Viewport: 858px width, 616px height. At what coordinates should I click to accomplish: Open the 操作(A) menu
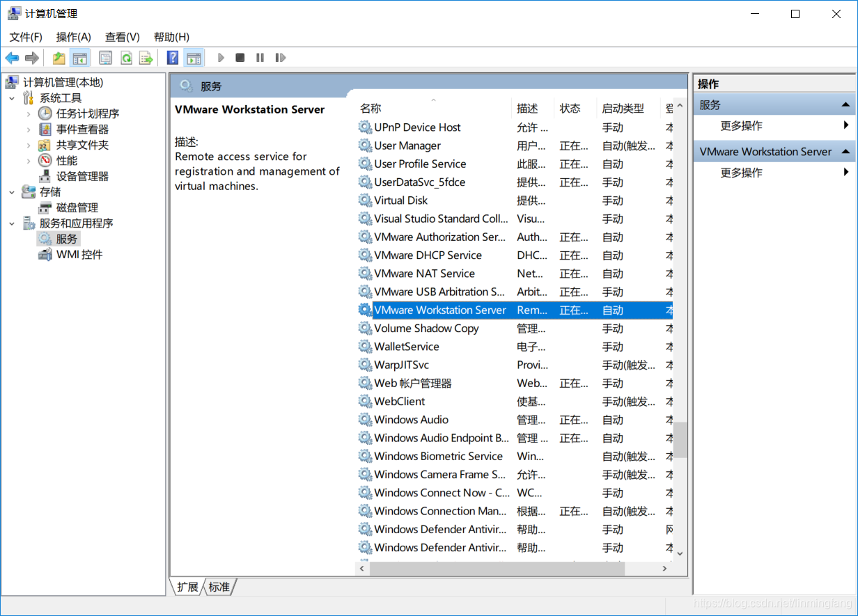point(74,37)
